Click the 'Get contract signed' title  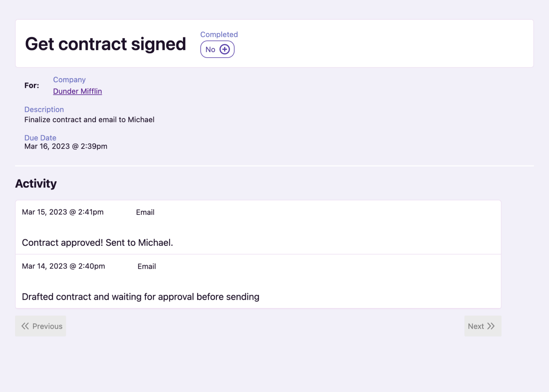105,44
